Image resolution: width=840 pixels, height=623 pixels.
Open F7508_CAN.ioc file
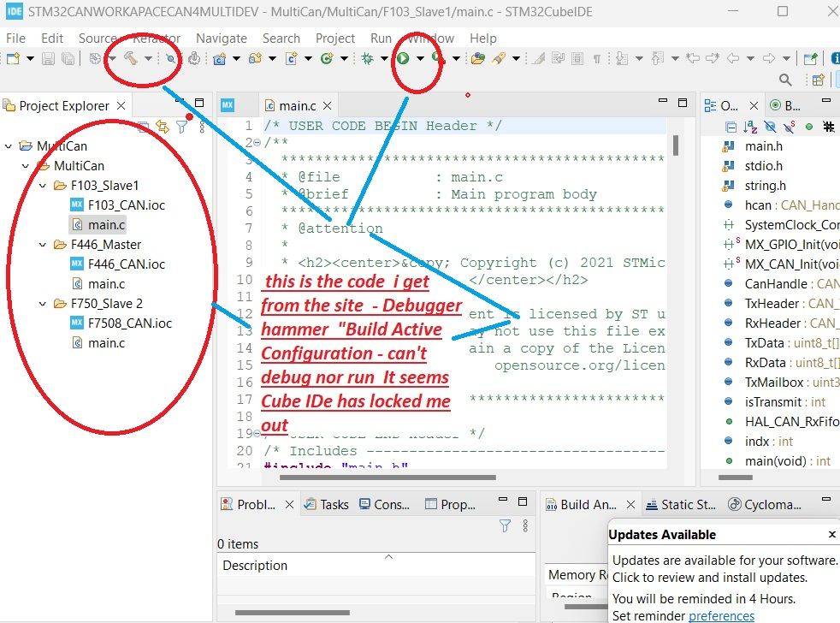coord(121,323)
